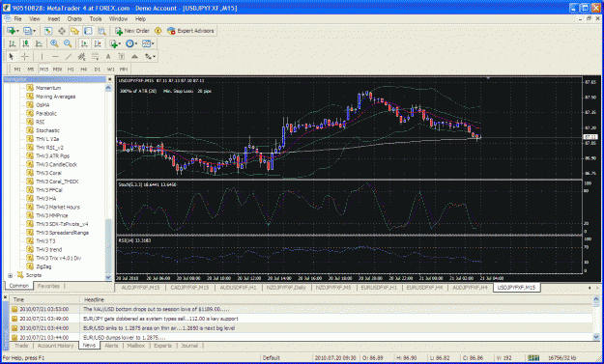Open the Account History terminal tab
The image size is (604, 364).
click(55, 346)
